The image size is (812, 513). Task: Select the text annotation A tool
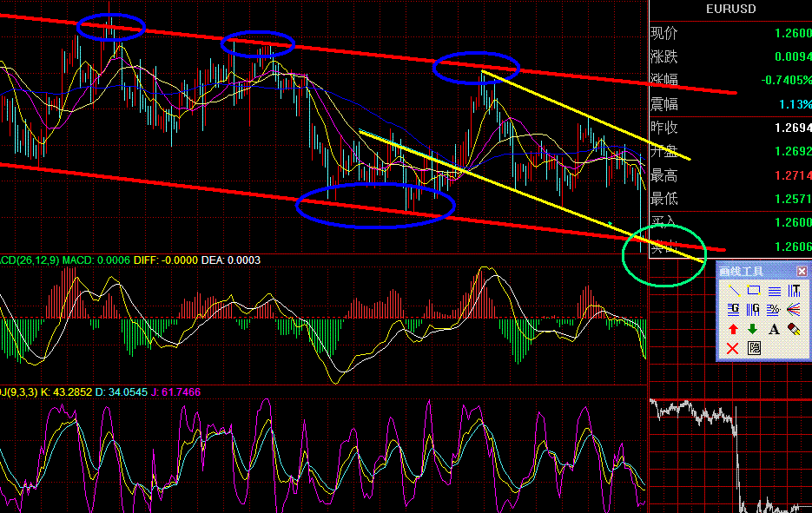click(x=774, y=329)
